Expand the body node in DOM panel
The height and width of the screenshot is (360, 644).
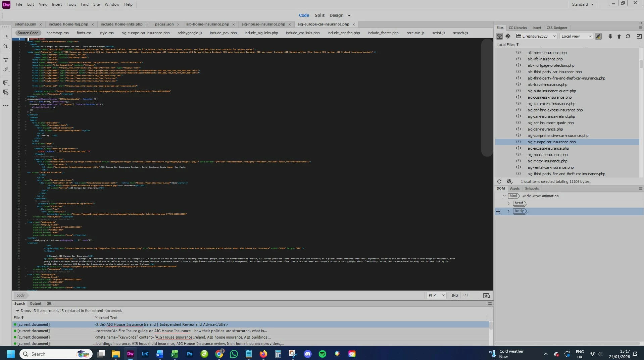[509, 211]
